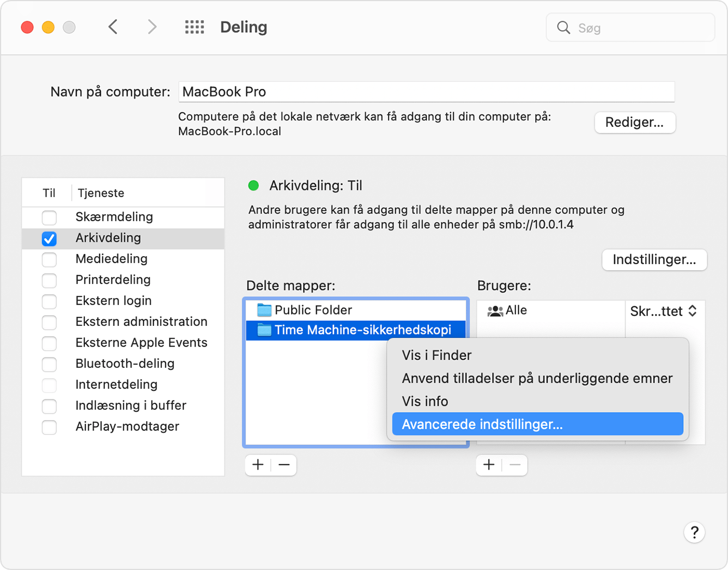The width and height of the screenshot is (728, 570).
Task: Choose "Avancerede indstillinger..." in the context menu
Action: [482, 424]
